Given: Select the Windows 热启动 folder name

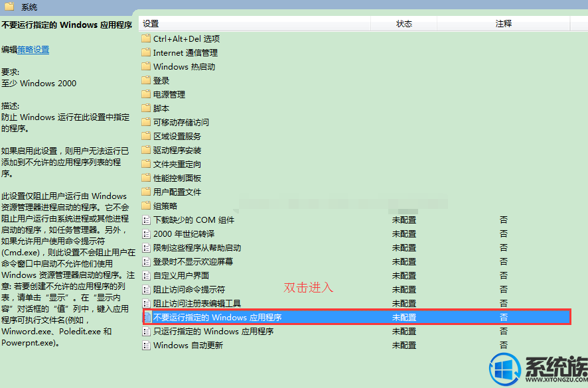Looking at the screenshot, I should (x=184, y=66).
